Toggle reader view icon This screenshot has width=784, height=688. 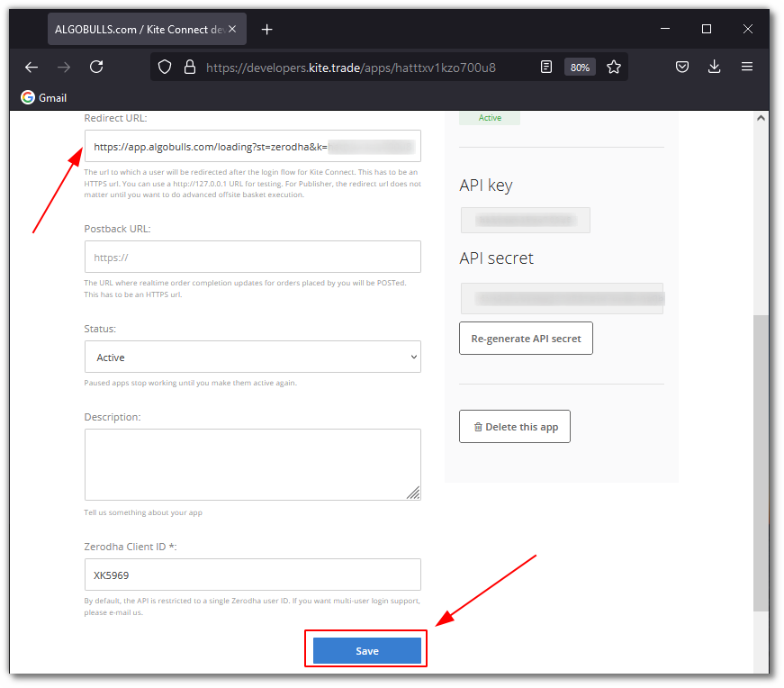pyautogui.click(x=546, y=67)
